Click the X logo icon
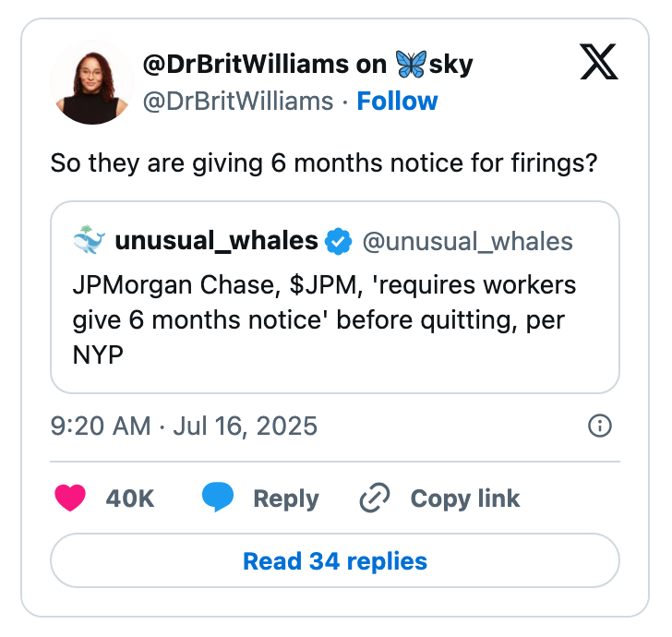The image size is (672, 637). point(598,63)
